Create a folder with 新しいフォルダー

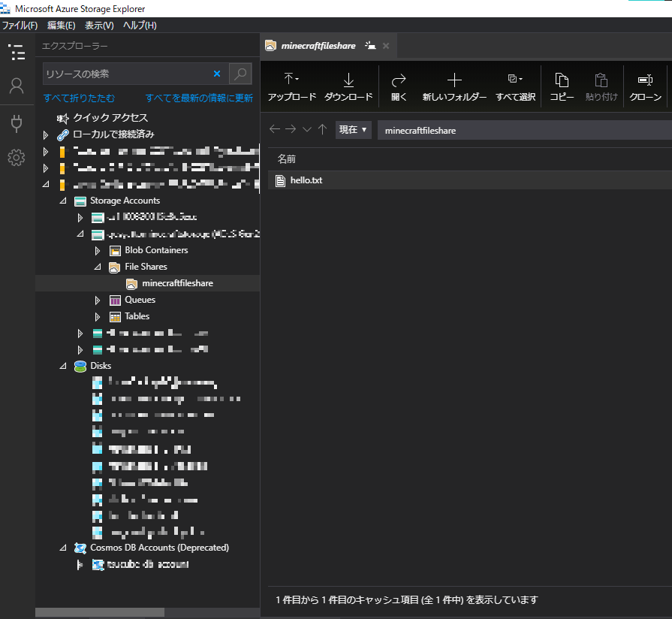[454, 87]
